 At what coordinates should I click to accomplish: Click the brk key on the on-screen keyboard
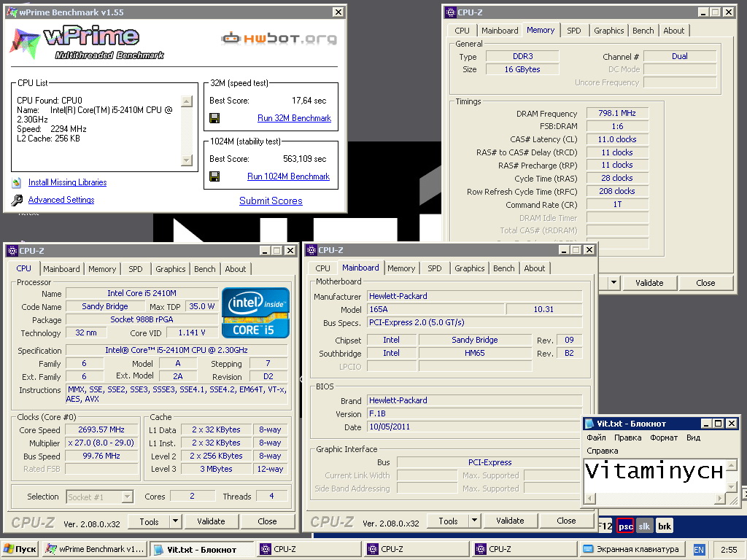pos(664,526)
